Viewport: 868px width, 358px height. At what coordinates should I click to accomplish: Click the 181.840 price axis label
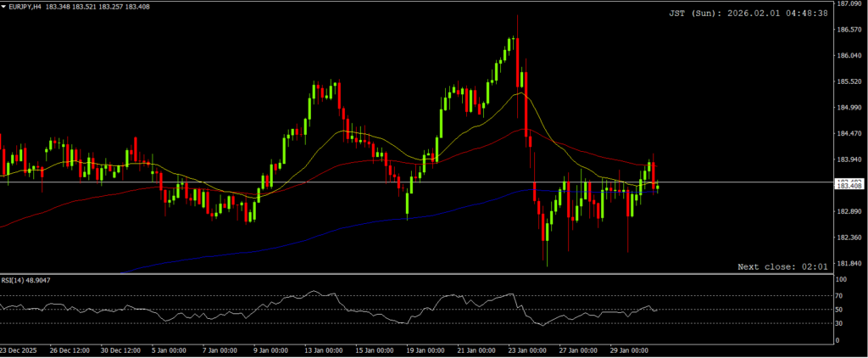849,263
